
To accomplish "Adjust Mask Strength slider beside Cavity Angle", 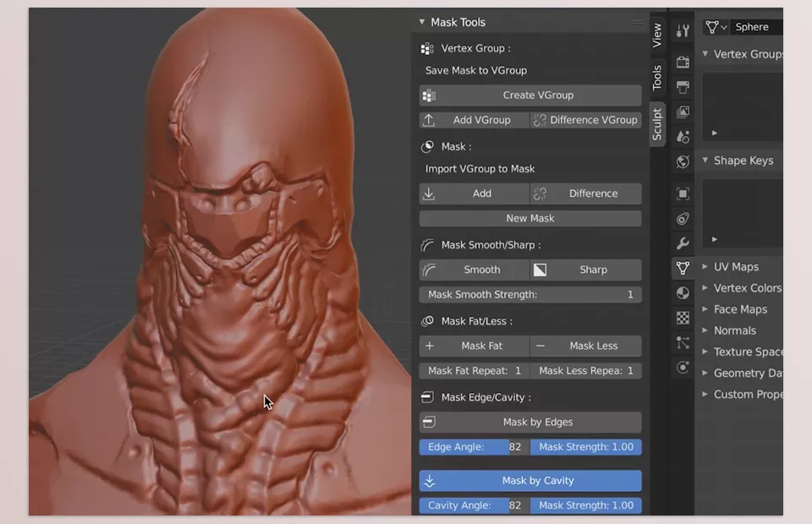I will click(586, 505).
